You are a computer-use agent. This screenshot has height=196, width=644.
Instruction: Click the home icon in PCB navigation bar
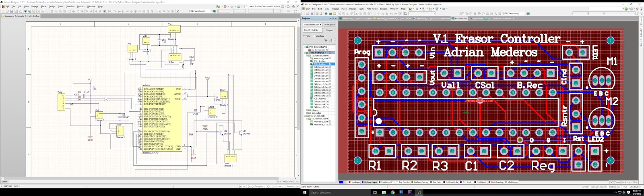point(637,9)
